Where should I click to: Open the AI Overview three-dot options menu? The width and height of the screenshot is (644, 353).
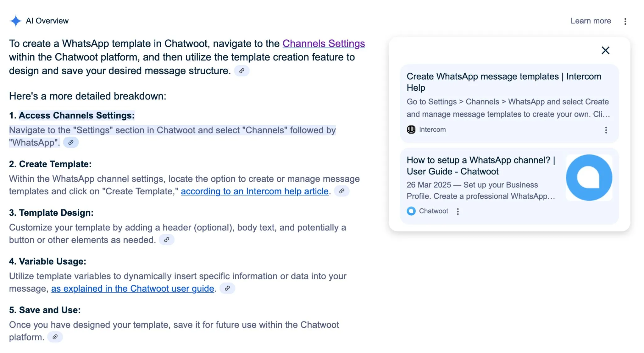coord(625,21)
